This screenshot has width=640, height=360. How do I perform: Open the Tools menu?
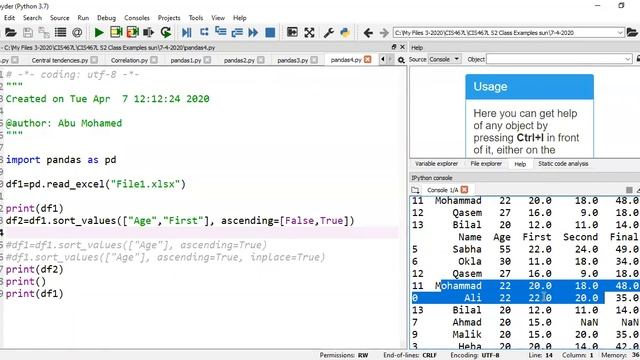[x=196, y=18]
